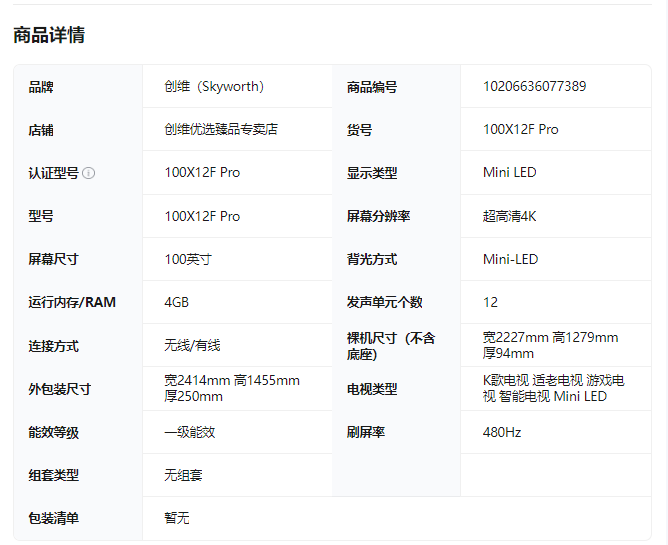Click the 商品详情 section heading

coord(49,35)
